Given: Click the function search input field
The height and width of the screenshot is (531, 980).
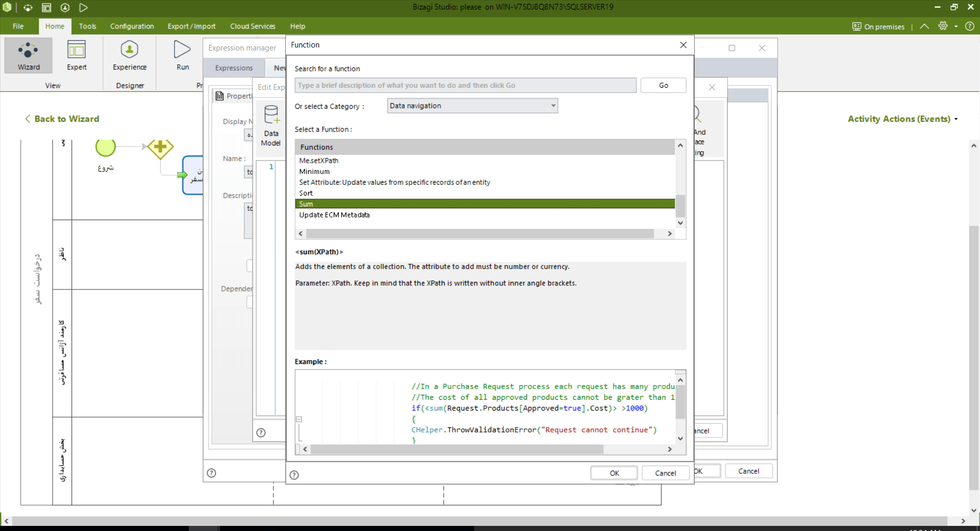Looking at the screenshot, I should tap(465, 85).
